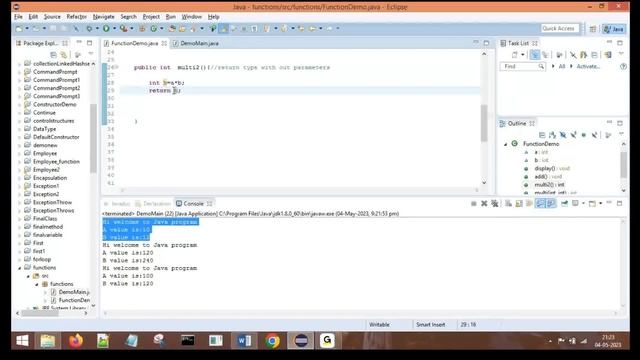The height and width of the screenshot is (360, 640).
Task: Expand the All filter arrow in Task List
Action: (x=553, y=66)
